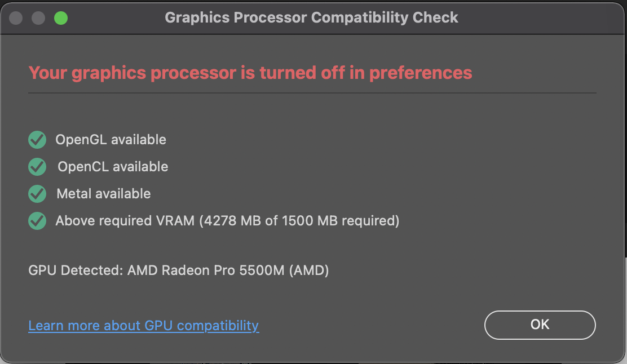Click the horizontal divider under the heading

[x=312, y=92]
